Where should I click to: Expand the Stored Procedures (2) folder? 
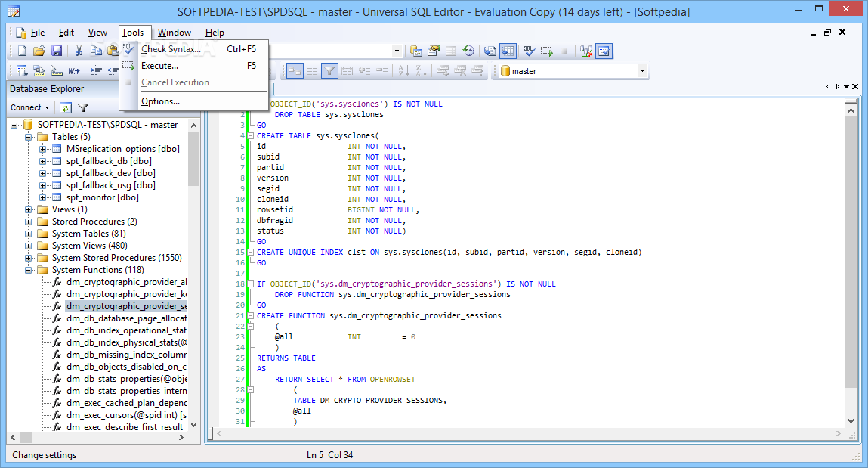click(28, 222)
